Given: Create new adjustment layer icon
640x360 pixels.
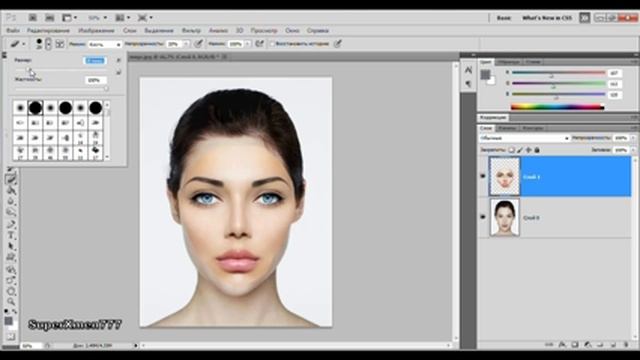Looking at the screenshot, I should 588,345.
